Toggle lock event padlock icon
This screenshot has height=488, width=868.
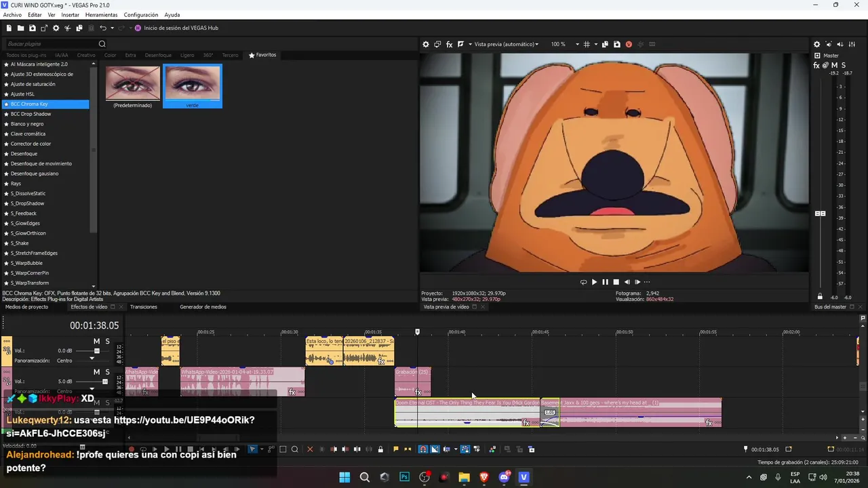click(x=380, y=449)
